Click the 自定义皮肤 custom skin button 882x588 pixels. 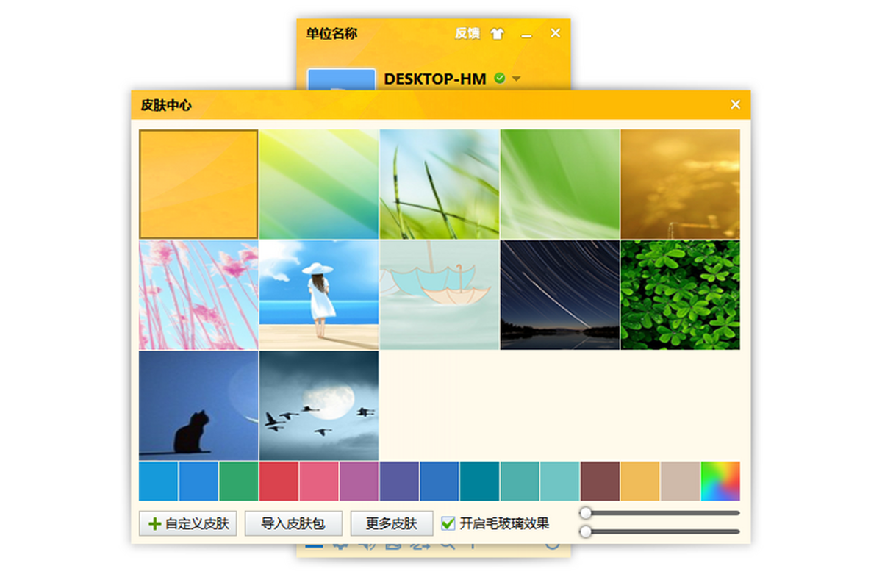(x=188, y=523)
